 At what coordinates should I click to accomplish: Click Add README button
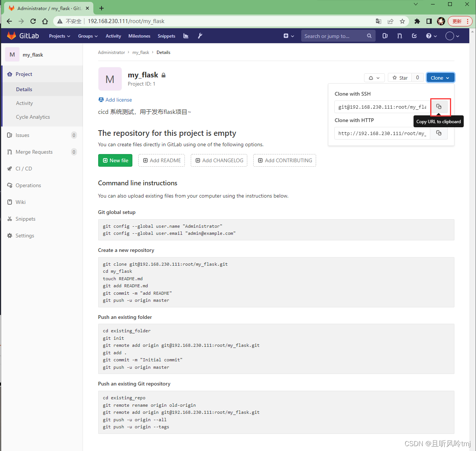tap(162, 160)
